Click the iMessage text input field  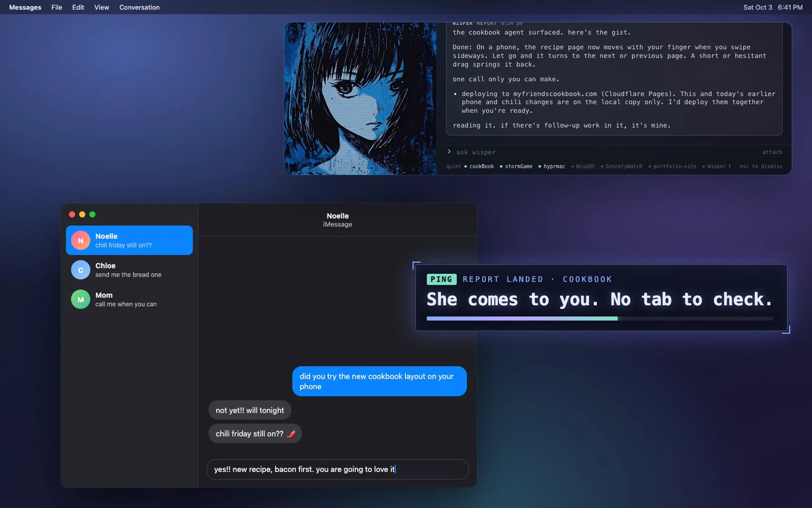(x=337, y=469)
